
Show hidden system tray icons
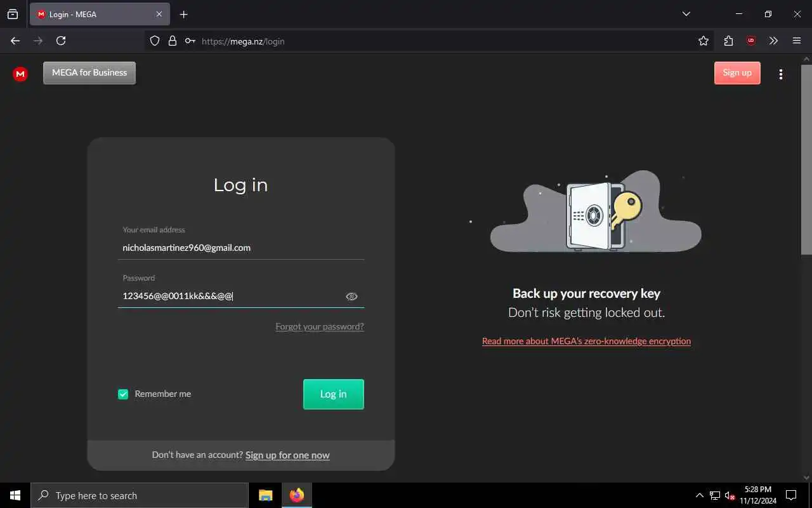click(700, 495)
